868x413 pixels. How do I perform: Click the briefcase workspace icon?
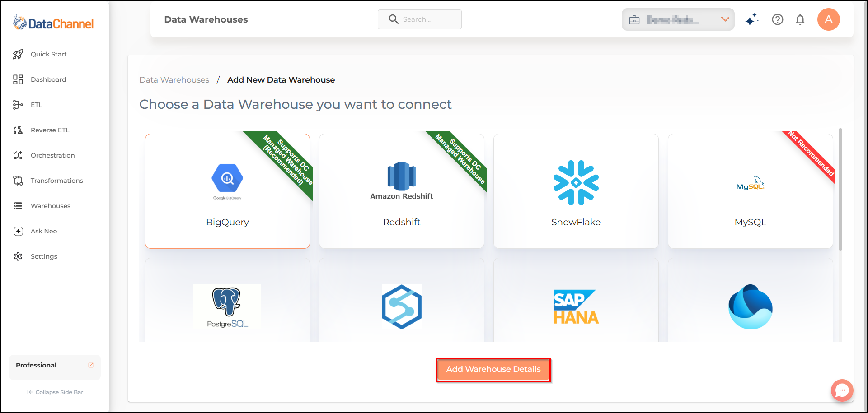pos(634,20)
